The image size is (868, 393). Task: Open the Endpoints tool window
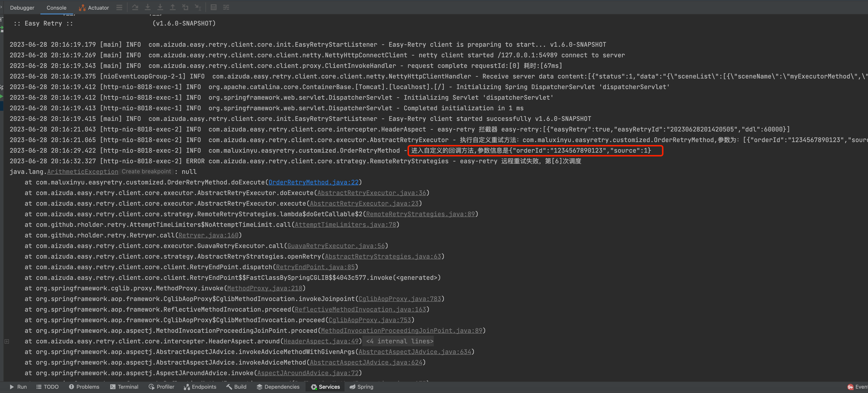click(x=200, y=387)
